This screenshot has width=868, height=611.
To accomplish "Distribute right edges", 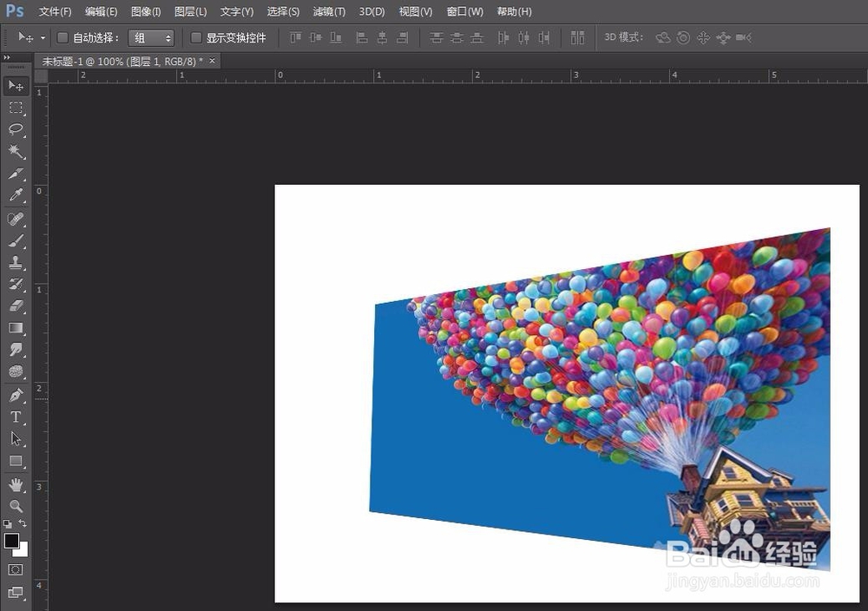I will point(543,37).
